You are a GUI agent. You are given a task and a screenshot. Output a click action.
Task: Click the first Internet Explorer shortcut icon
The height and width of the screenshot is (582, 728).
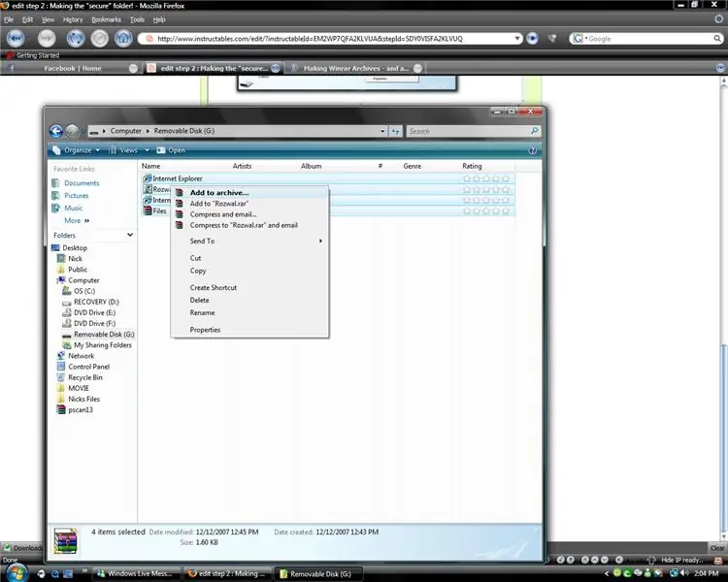(x=148, y=178)
